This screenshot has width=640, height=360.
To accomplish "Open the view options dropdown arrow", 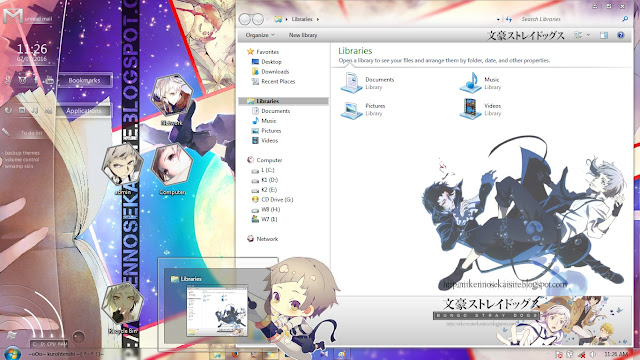I will point(588,35).
